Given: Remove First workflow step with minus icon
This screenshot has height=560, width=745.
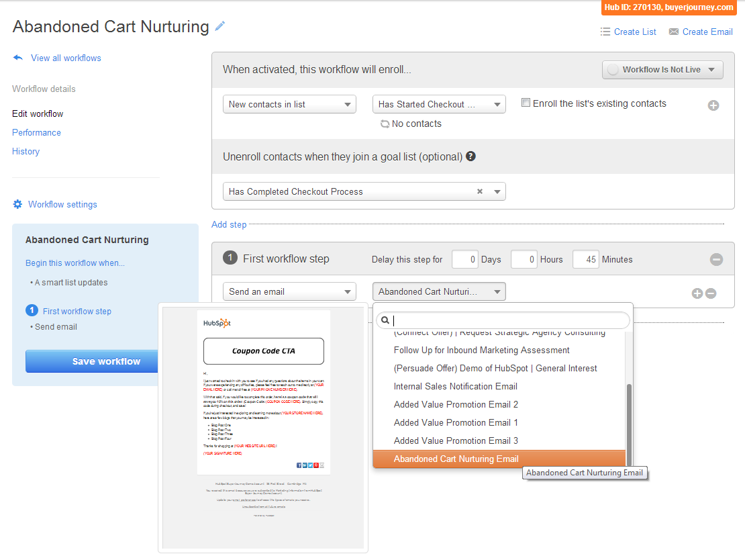Looking at the screenshot, I should click(717, 259).
